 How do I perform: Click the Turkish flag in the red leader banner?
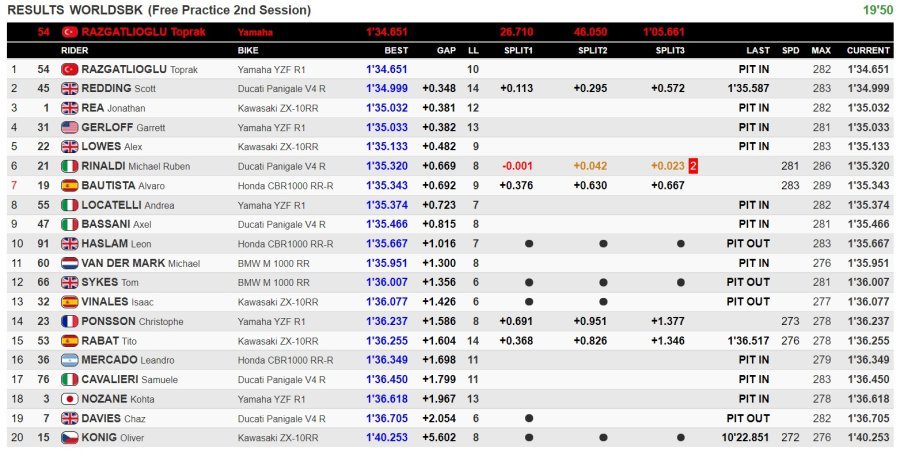(x=69, y=32)
